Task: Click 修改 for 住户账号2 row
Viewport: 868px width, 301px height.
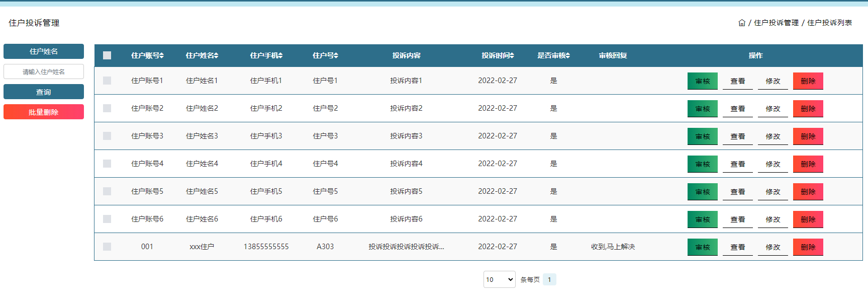Action: coord(773,109)
